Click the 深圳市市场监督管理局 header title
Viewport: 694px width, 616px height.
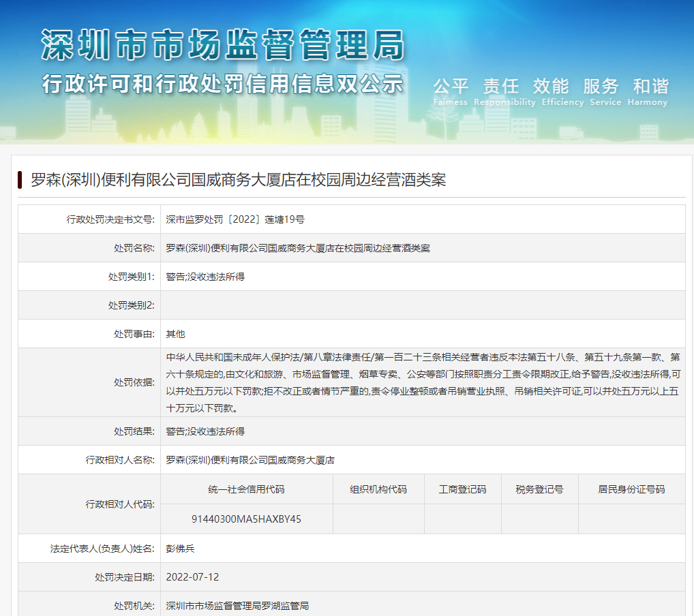[x=223, y=46]
